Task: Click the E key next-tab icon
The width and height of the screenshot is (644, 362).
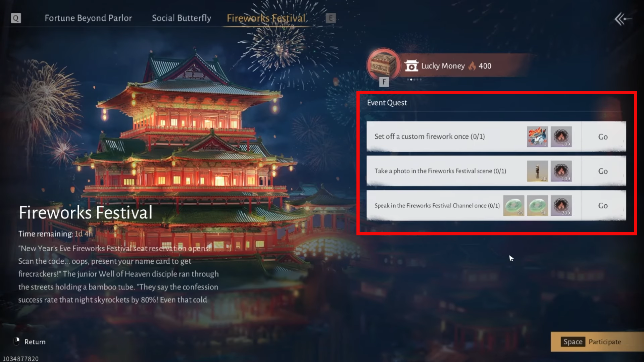Action: click(331, 18)
